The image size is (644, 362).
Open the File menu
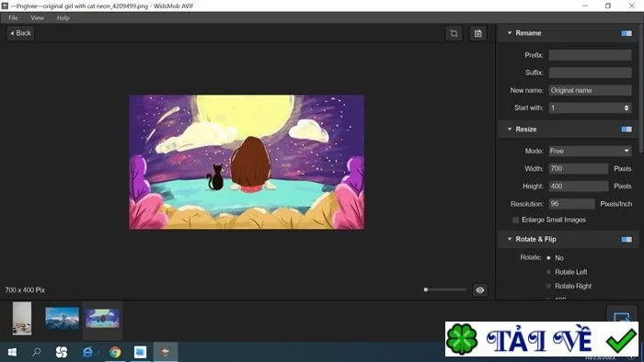click(13, 18)
